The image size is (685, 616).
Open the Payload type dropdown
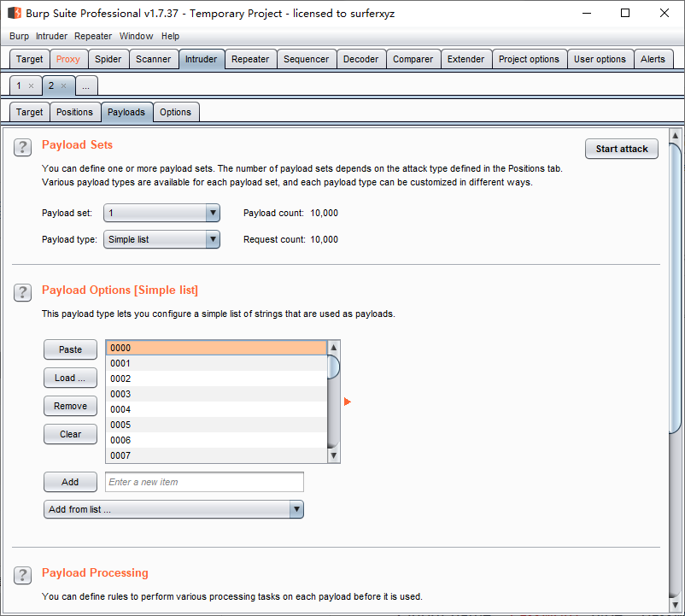(213, 239)
